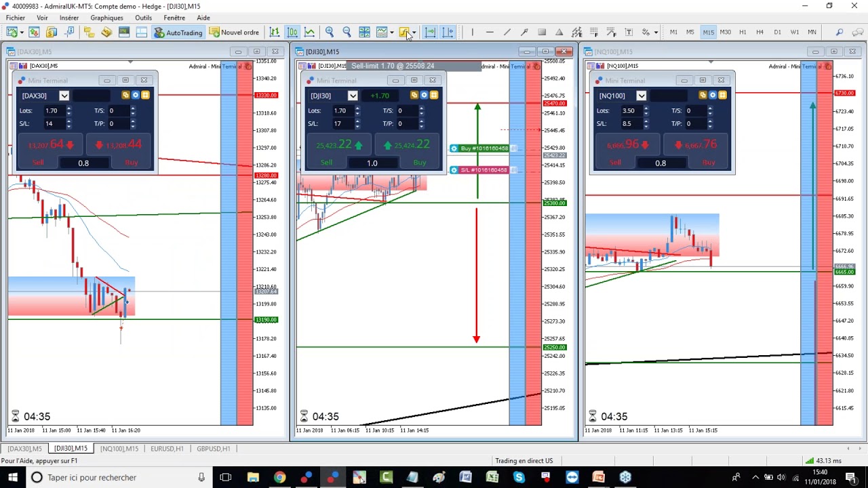Set timeframe to D1
Image resolution: width=868 pixels, height=488 pixels.
pos(777,32)
